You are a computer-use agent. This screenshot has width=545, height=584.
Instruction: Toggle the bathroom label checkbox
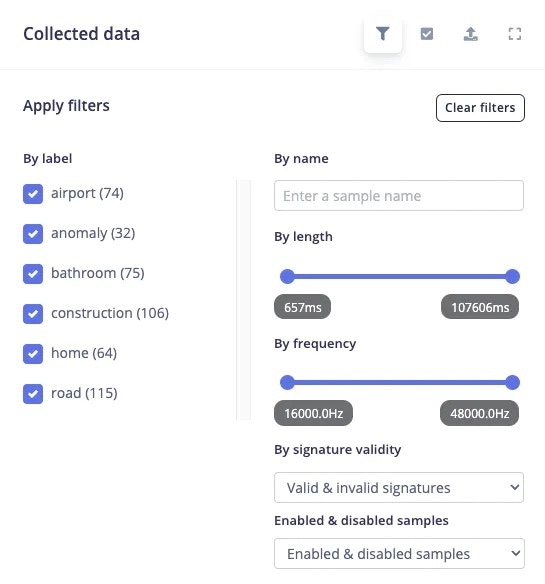coord(33,274)
